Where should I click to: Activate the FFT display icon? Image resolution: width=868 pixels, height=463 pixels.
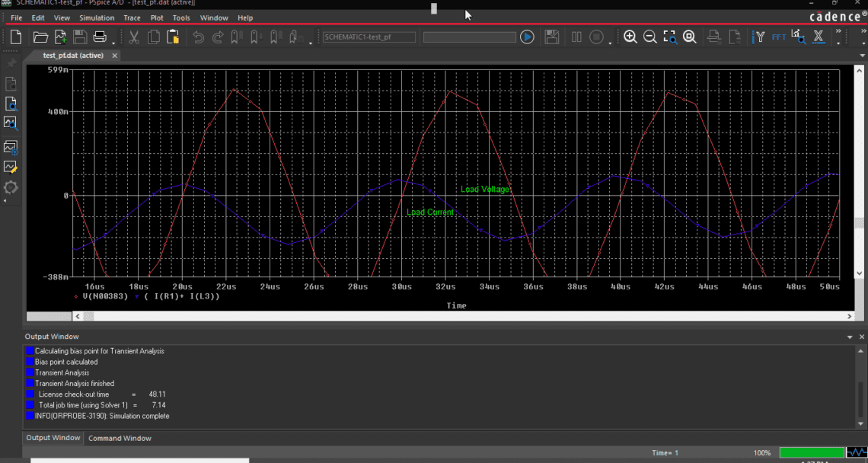click(x=778, y=37)
